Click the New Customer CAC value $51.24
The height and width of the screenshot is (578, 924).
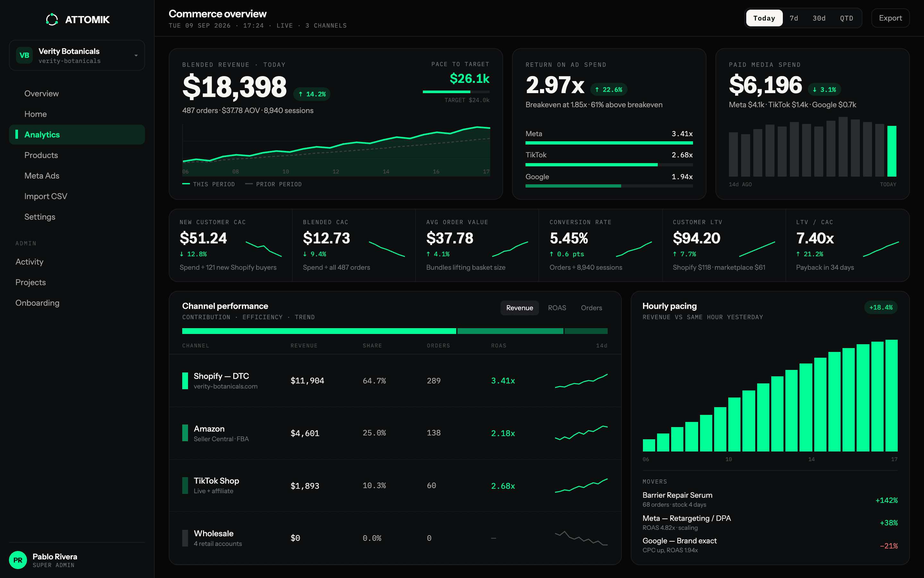coord(203,238)
